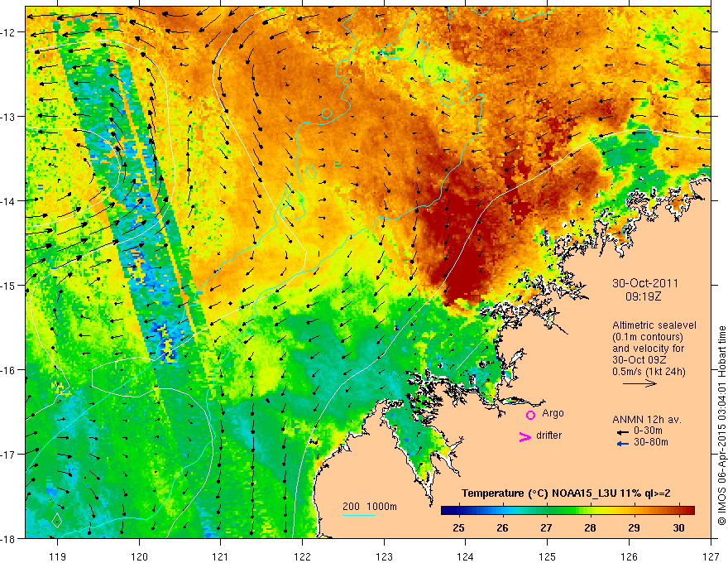Click longitude axis label 122
The image size is (728, 563).
[x=302, y=556]
